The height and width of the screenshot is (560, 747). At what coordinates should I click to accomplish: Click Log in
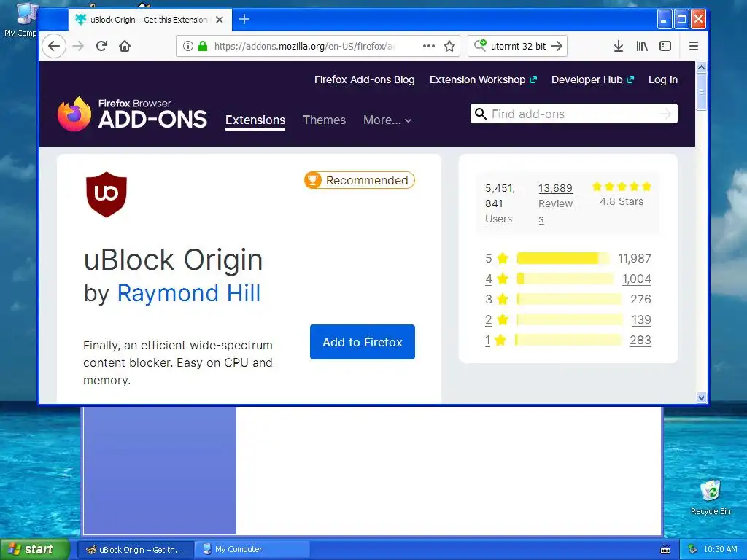(x=662, y=79)
